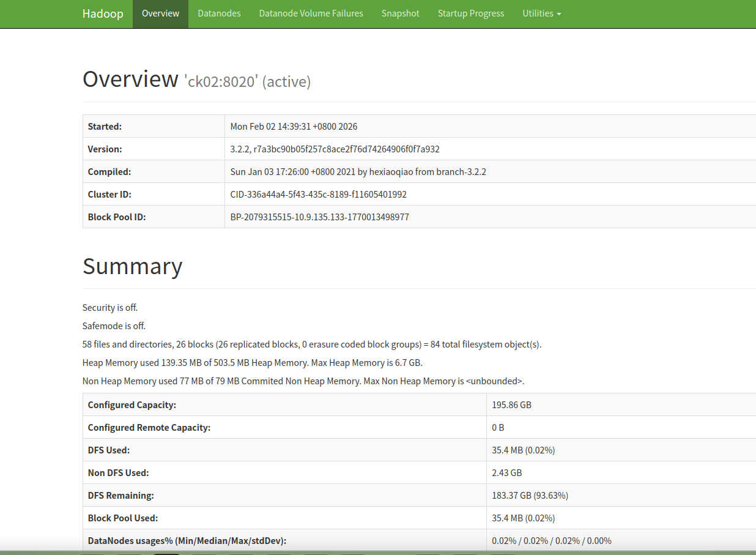Select the 0 B remote capacity value
The image size is (756, 555).
point(498,428)
